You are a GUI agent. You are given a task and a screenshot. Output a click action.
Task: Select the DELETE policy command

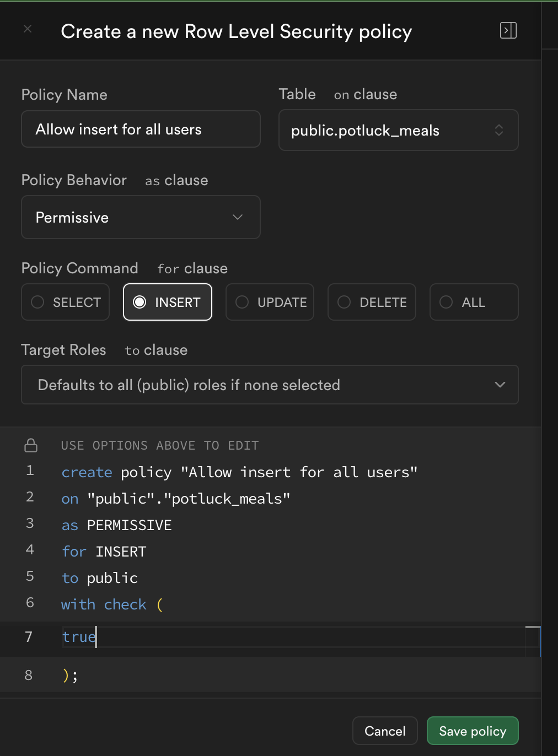pos(372,302)
